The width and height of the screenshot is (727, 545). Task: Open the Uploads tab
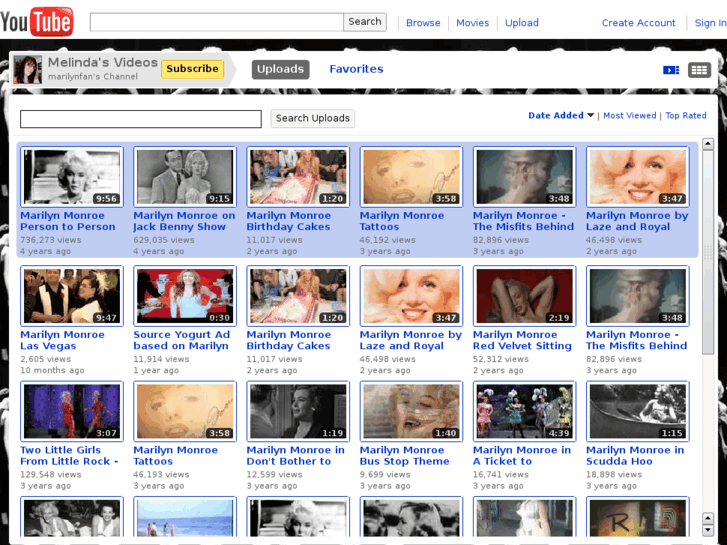tap(281, 69)
